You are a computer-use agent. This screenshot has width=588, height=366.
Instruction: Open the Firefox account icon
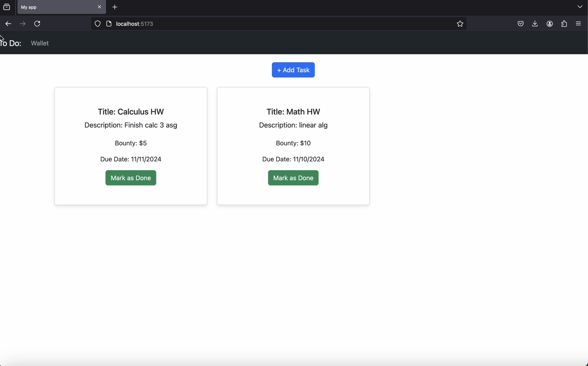pos(550,24)
